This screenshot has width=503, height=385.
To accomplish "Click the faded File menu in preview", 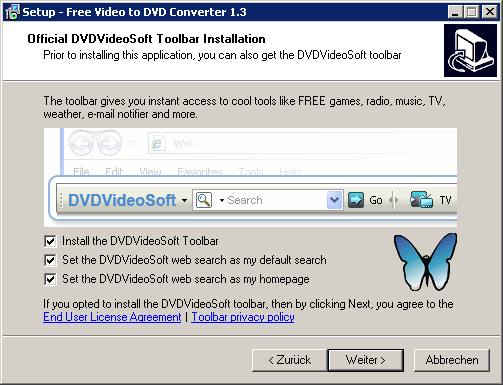I will 81,172.
